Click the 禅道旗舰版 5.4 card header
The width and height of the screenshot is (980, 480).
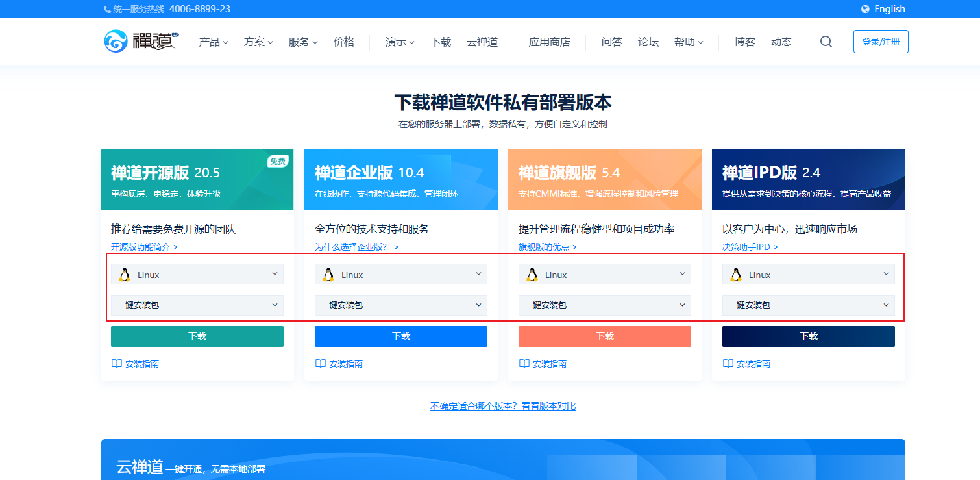(605, 180)
